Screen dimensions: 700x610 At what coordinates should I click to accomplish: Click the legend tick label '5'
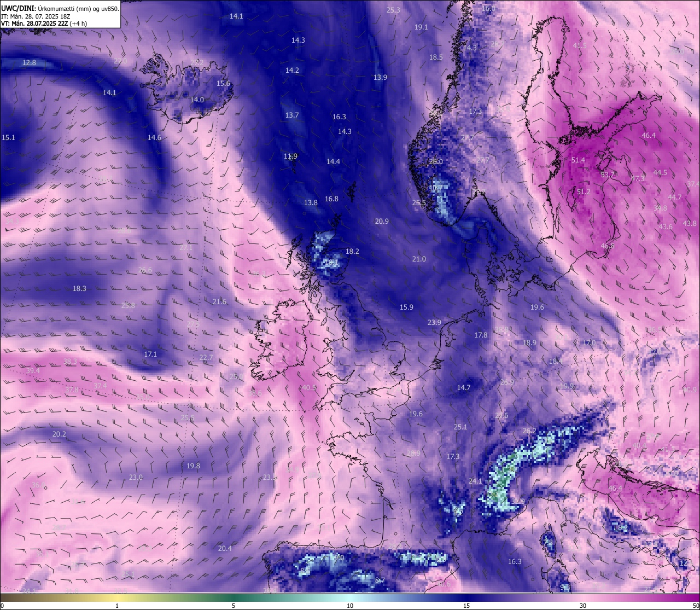tap(234, 606)
